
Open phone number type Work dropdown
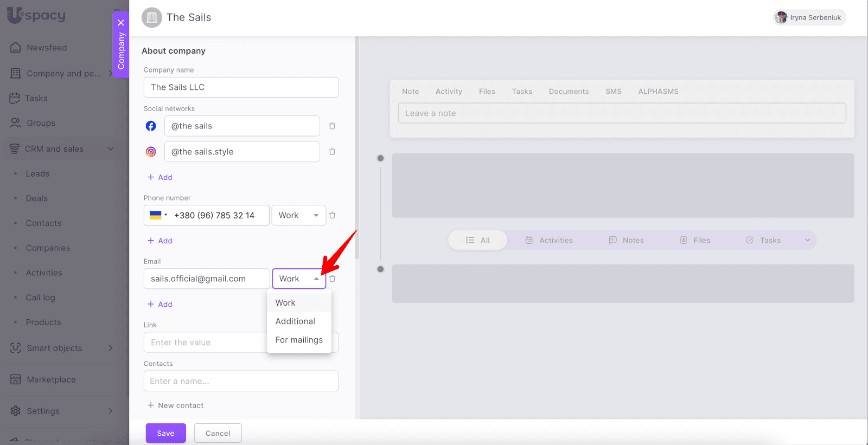(298, 216)
